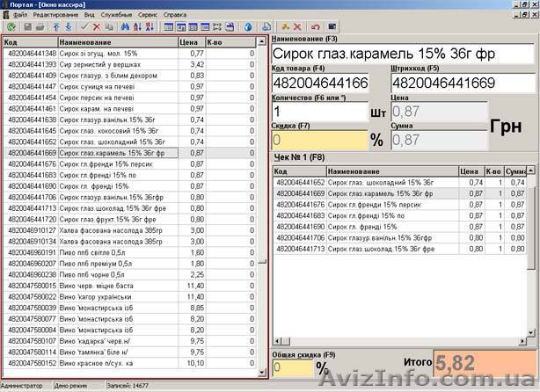Click the checkmark confirm icon in toolbar
This screenshot has width=540, height=392.
pyautogui.click(x=84, y=27)
